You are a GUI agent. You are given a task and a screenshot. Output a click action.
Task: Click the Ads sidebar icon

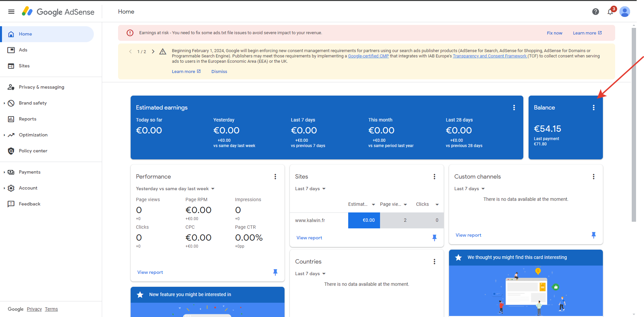[x=11, y=50]
